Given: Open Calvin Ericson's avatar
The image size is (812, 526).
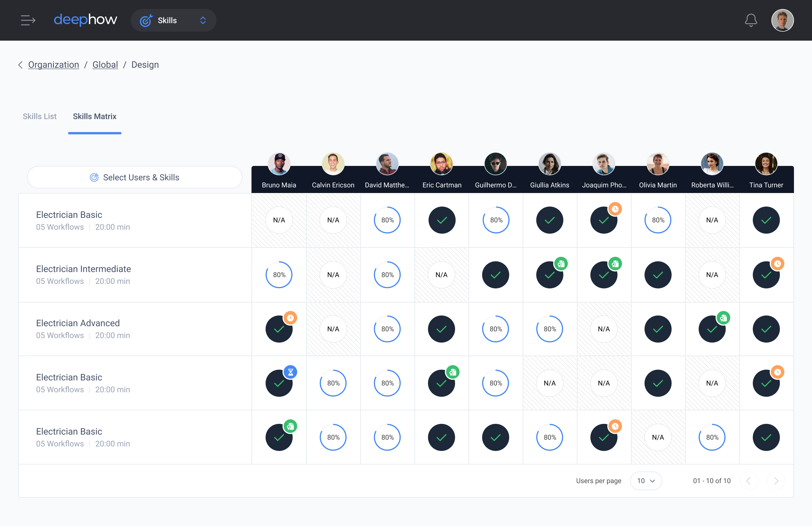Looking at the screenshot, I should coord(333,164).
